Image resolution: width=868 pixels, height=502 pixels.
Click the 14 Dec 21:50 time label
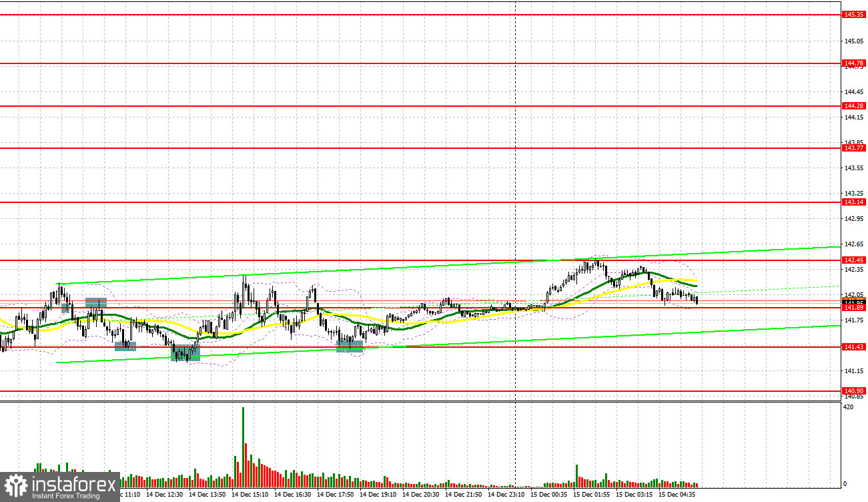click(x=464, y=495)
